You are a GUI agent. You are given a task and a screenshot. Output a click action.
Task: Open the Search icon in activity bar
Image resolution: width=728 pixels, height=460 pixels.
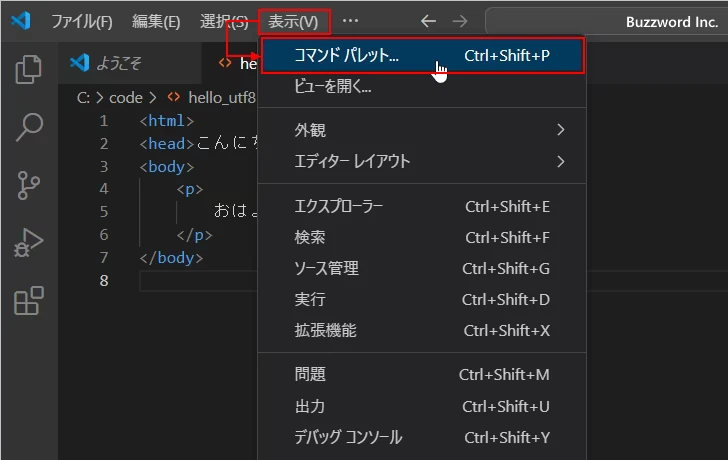pyautogui.click(x=29, y=127)
